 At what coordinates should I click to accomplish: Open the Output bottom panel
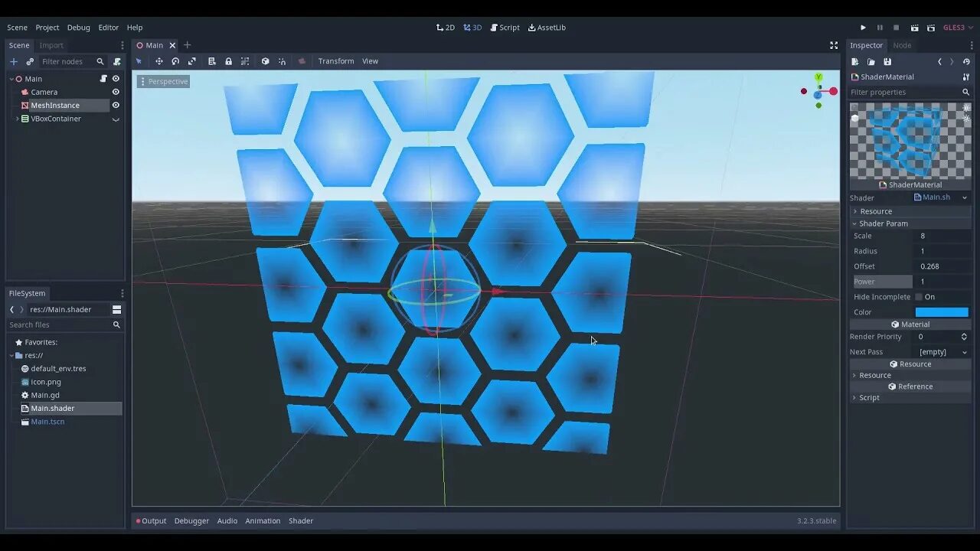coord(151,521)
